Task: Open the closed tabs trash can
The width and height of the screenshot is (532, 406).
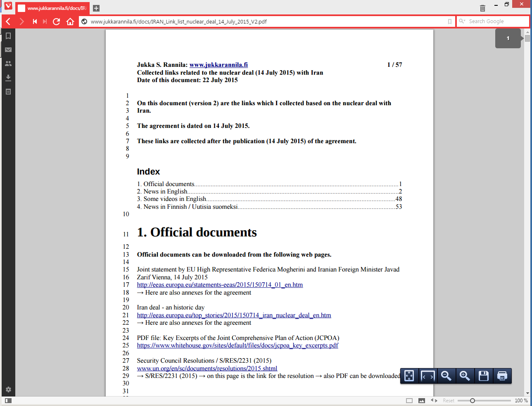Action: (482, 8)
